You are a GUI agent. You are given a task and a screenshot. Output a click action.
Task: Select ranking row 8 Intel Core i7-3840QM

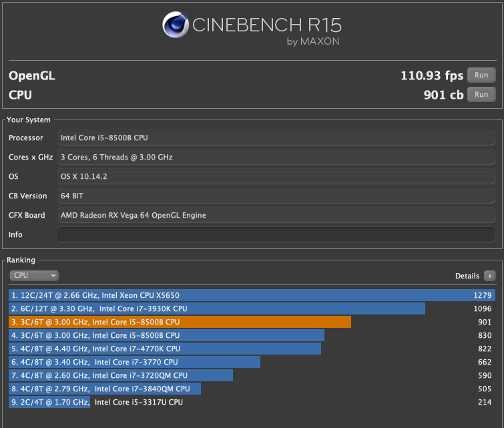[x=252, y=389]
